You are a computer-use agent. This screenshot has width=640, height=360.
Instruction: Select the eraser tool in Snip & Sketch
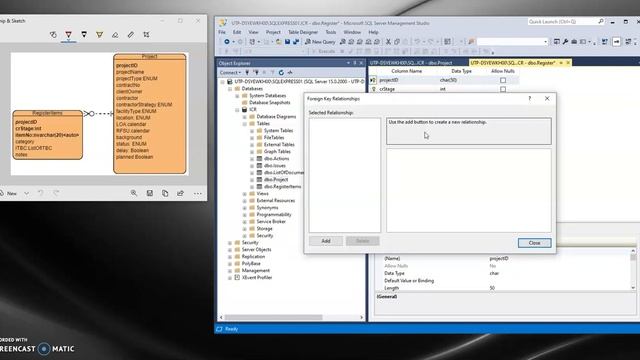115,35
